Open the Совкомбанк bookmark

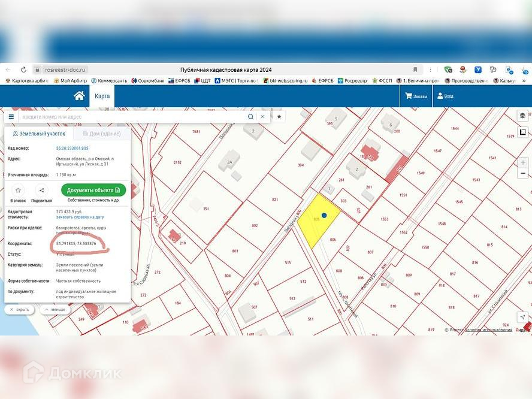[148, 81]
